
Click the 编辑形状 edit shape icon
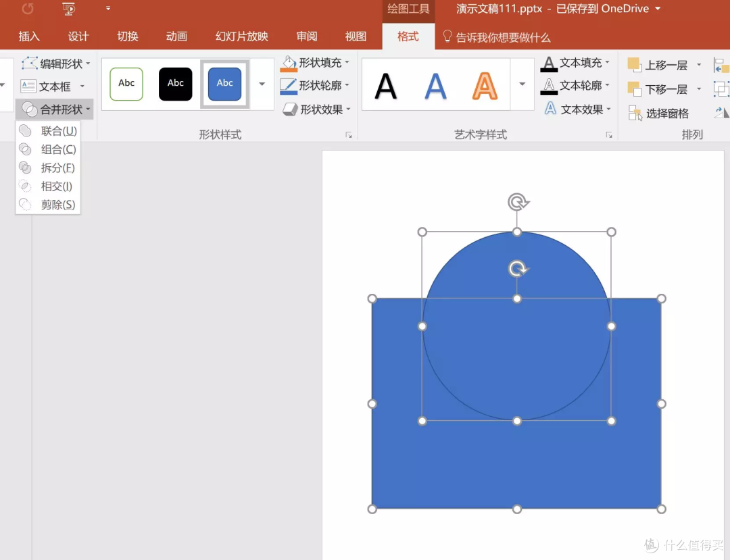[29, 63]
